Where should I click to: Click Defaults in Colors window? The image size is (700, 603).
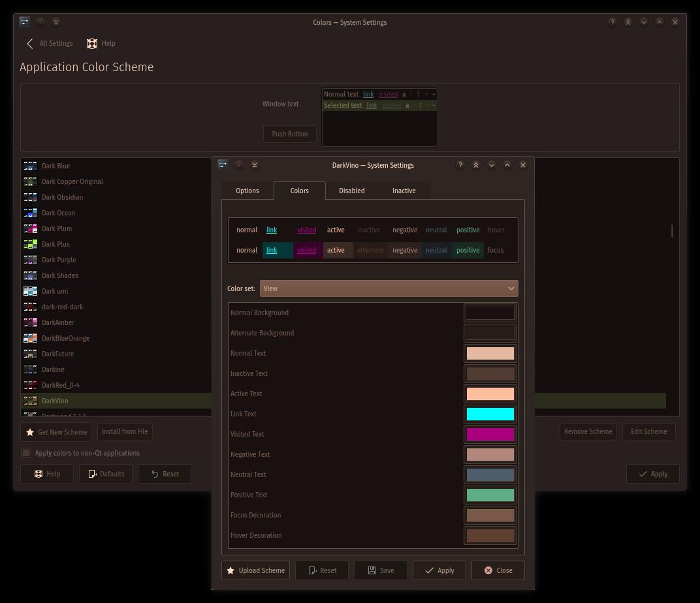106,474
